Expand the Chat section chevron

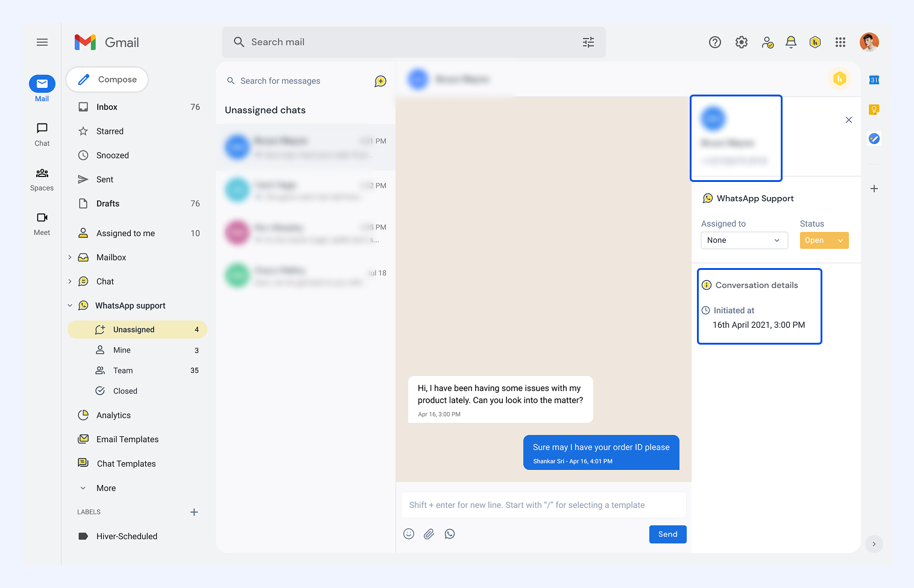pos(70,281)
